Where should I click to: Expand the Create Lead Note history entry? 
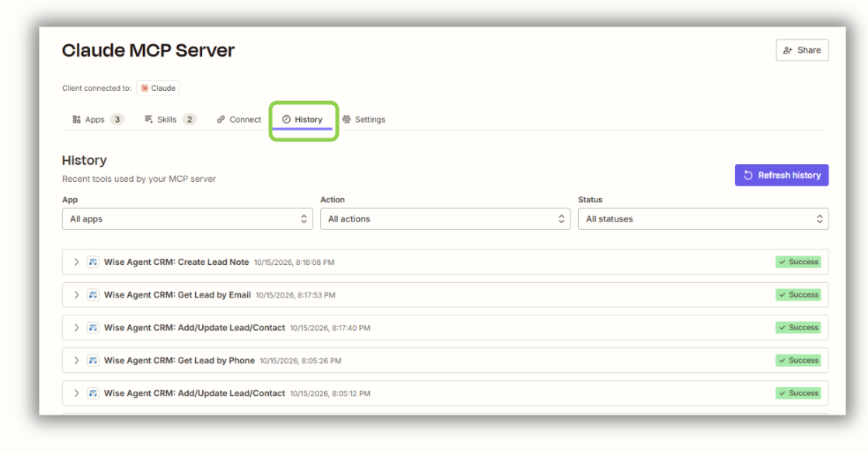pos(76,262)
